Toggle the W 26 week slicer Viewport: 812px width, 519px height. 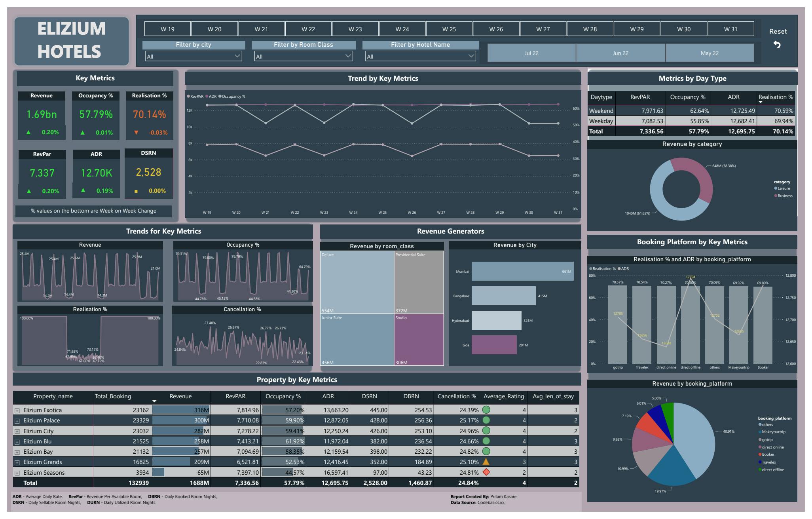(496, 29)
